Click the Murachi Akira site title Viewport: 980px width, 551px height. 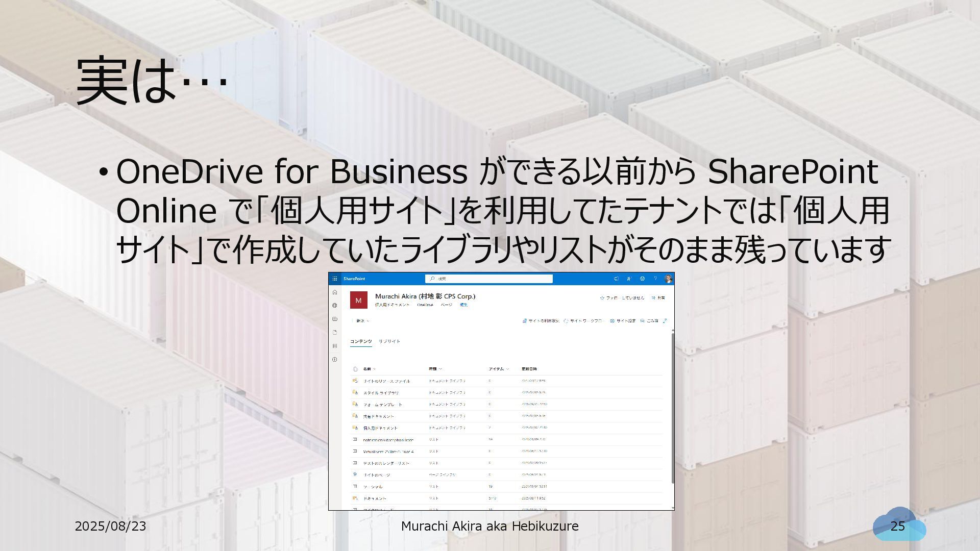pyautogui.click(x=425, y=296)
